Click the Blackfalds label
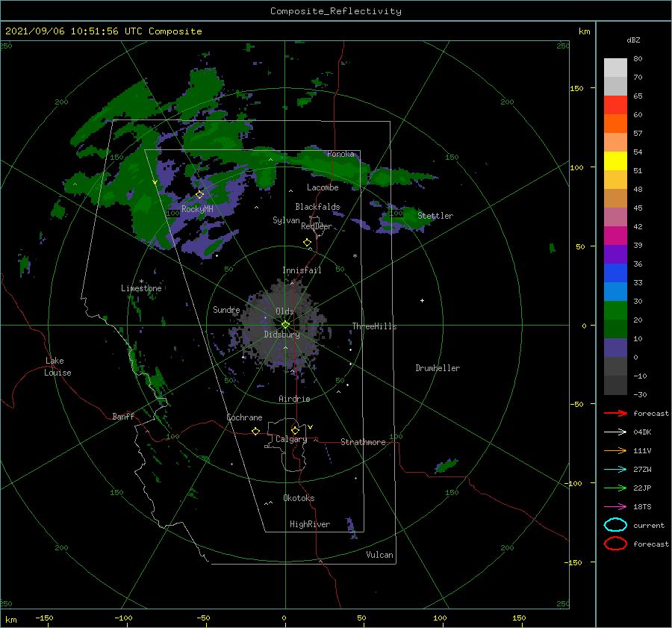Screen dimensions: 672x628 coord(317,207)
